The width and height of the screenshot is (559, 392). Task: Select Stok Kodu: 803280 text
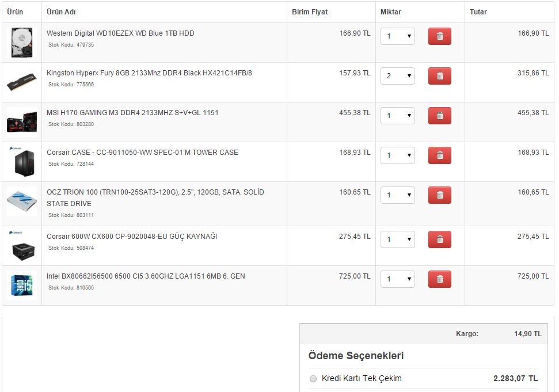click(x=71, y=124)
